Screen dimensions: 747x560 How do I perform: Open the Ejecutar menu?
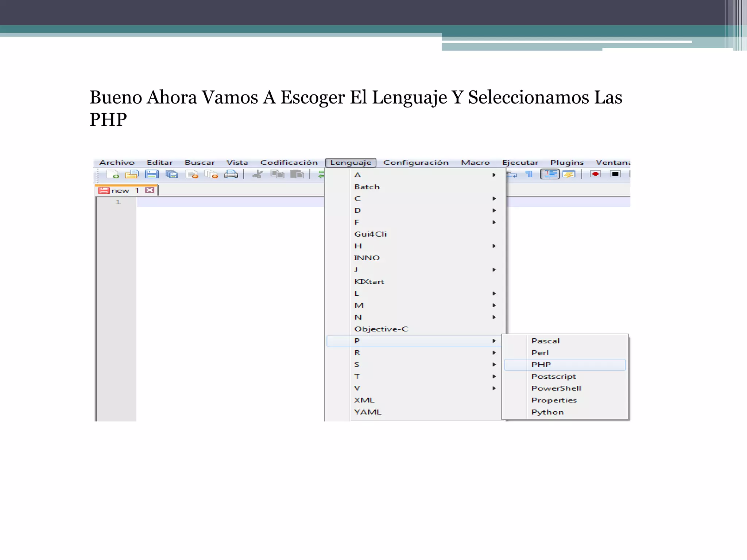(520, 163)
